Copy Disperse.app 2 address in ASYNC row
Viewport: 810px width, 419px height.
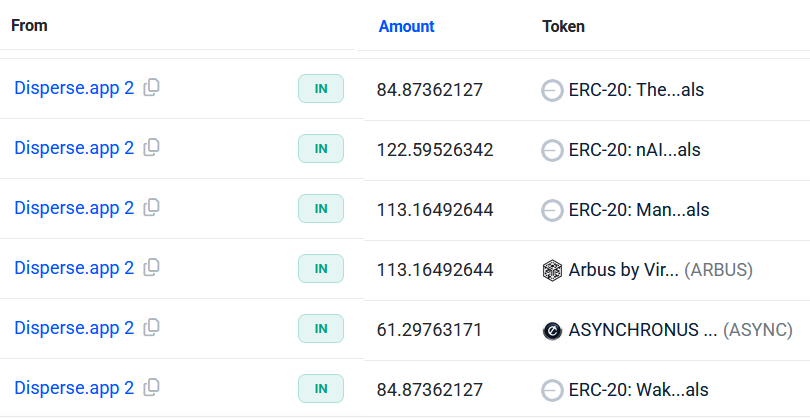point(151,327)
